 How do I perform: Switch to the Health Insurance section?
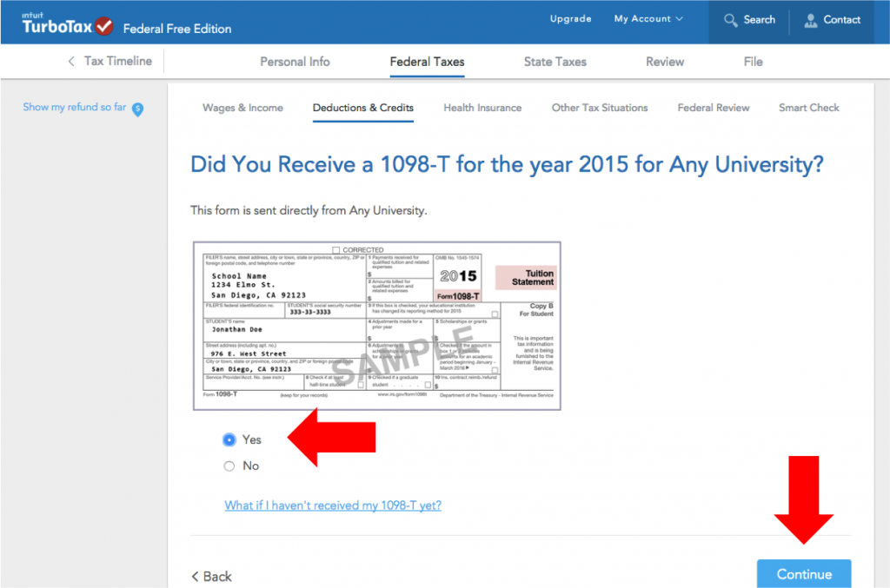click(x=482, y=108)
